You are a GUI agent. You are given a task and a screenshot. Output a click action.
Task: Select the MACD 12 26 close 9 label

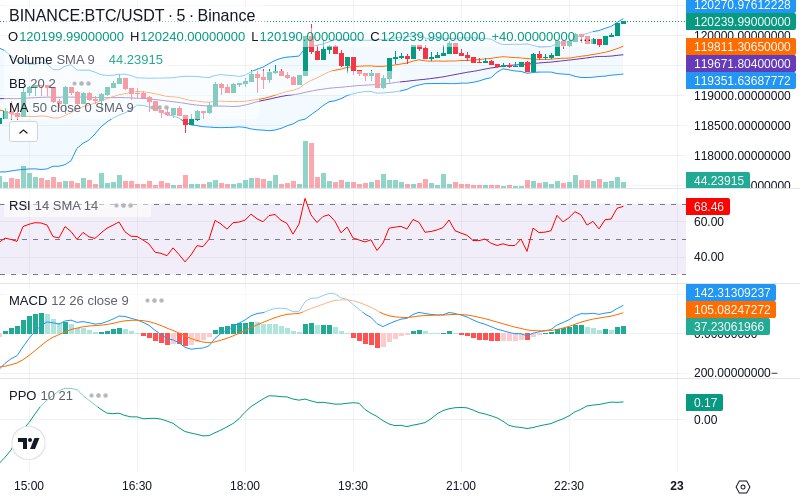tap(69, 301)
